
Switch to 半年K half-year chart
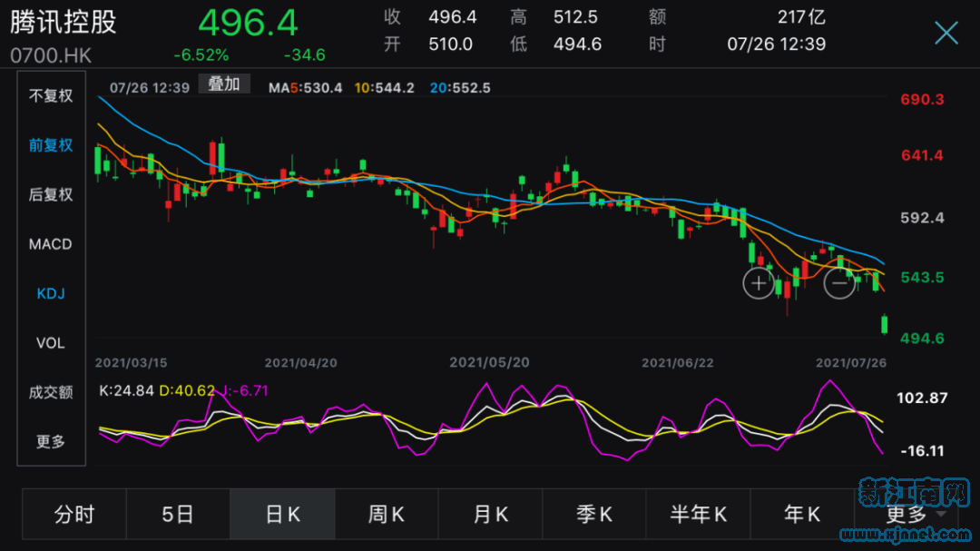699,515
